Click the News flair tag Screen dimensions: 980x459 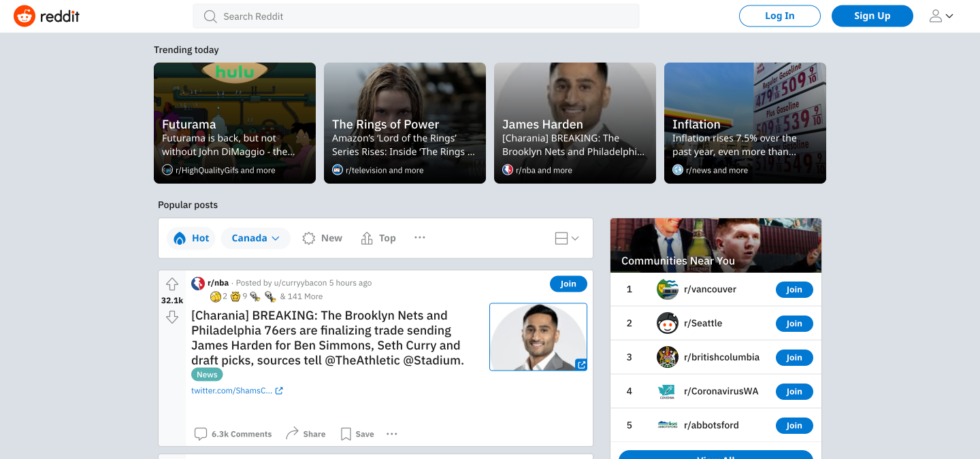[x=207, y=375]
